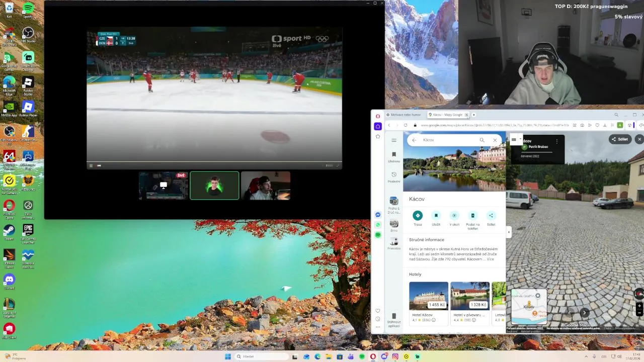Open Praha & Zruč recent item in sidebar
The width and height of the screenshot is (644, 362).
pyautogui.click(x=394, y=206)
